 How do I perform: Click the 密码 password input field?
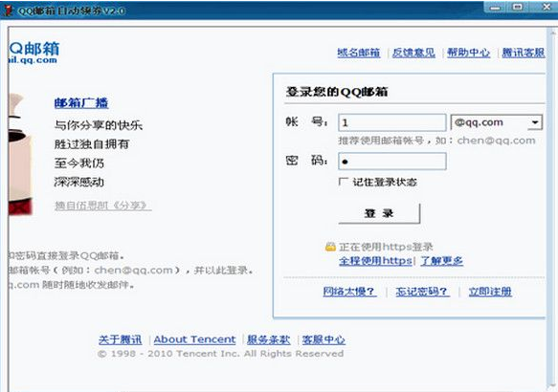click(391, 162)
